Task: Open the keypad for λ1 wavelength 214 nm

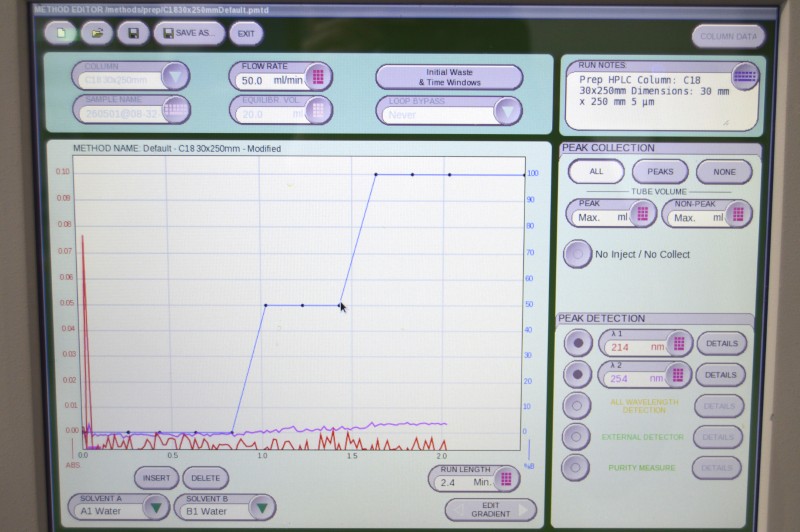Action: point(679,344)
